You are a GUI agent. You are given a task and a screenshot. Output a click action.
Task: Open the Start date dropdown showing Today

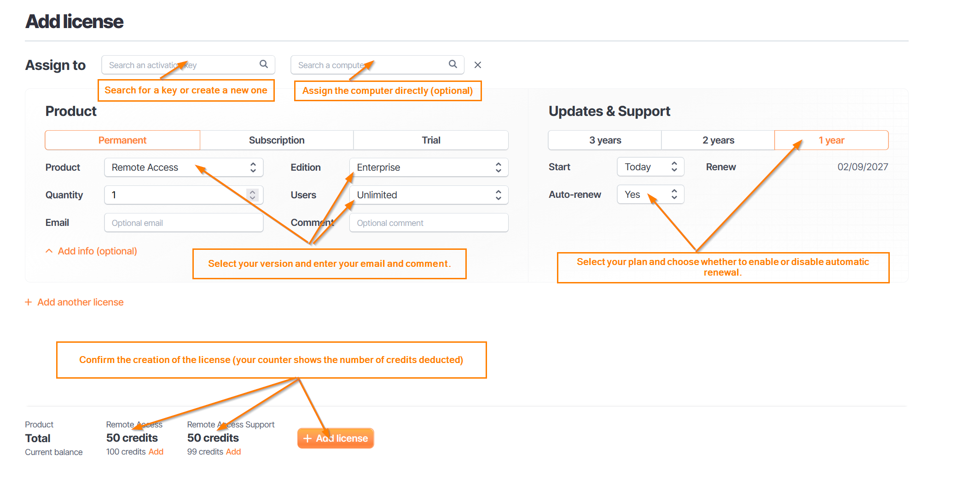click(x=650, y=167)
